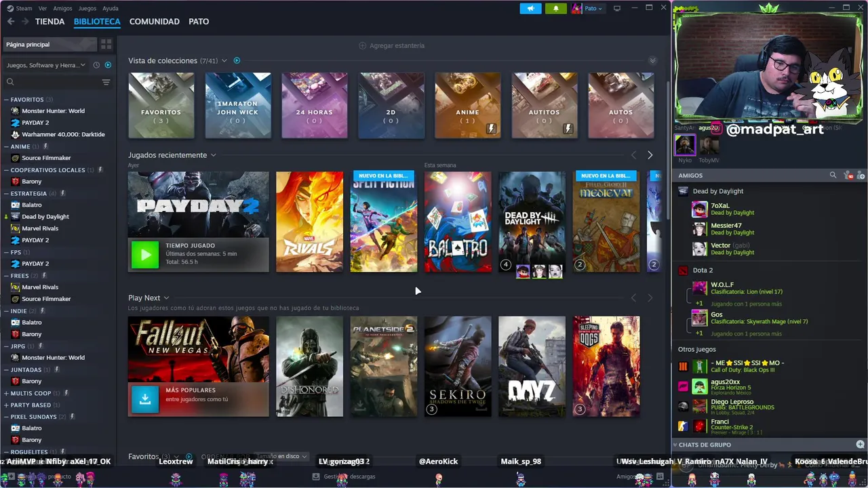868x488 pixels.
Task: Open the Juegos menu
Action: [87, 8]
